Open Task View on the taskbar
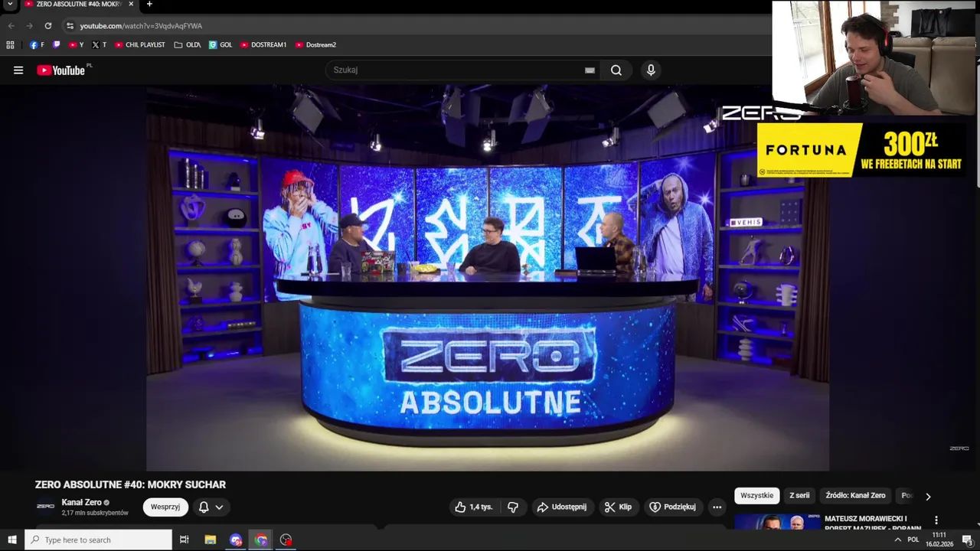980x551 pixels. (185, 540)
